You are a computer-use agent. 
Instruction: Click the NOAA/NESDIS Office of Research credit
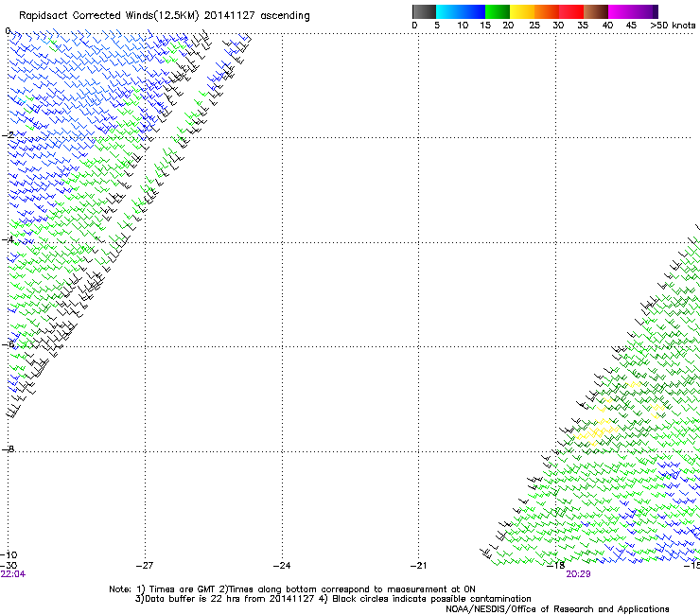tap(557, 609)
